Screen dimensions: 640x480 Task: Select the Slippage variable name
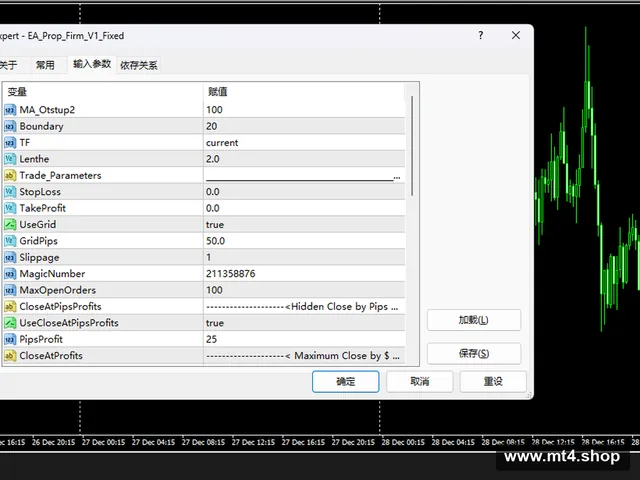(x=40, y=258)
